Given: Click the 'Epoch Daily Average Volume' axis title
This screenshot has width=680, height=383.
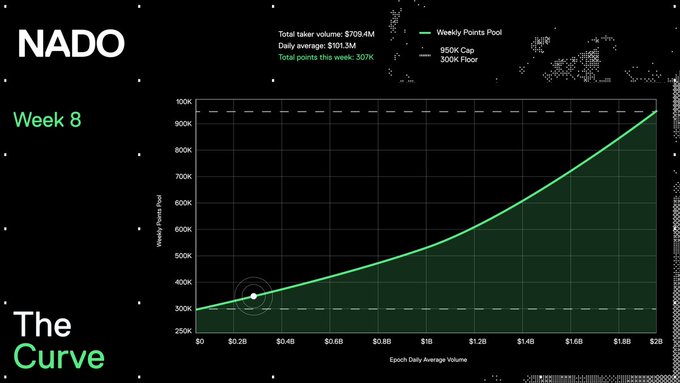Looking at the screenshot, I should (428, 360).
